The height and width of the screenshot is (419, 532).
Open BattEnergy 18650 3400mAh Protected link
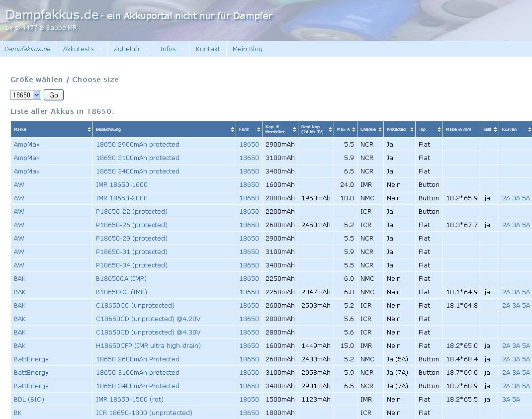click(x=137, y=386)
